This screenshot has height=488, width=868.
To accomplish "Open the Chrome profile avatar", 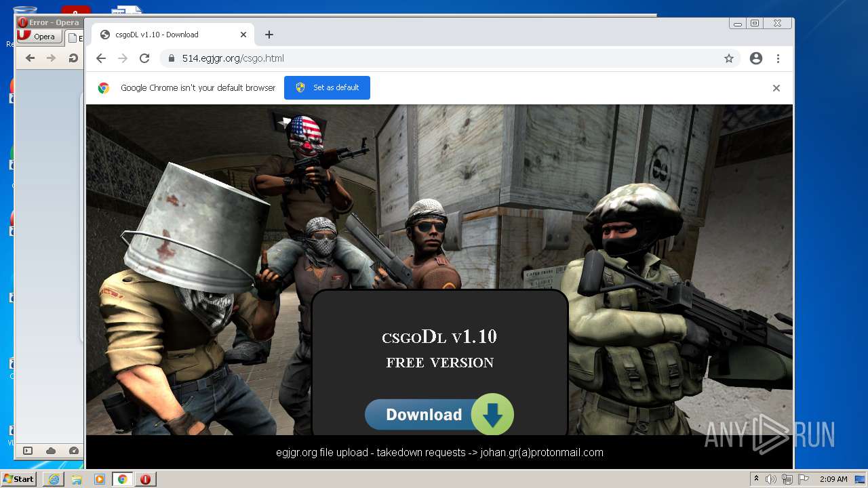I will tap(756, 58).
